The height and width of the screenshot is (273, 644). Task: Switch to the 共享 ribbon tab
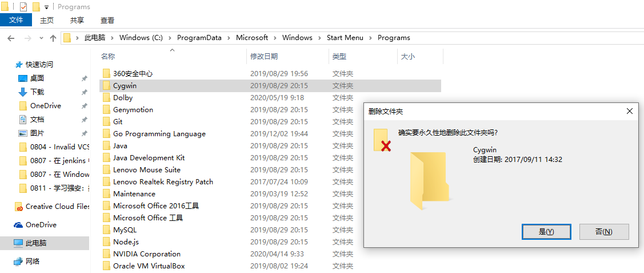77,19
